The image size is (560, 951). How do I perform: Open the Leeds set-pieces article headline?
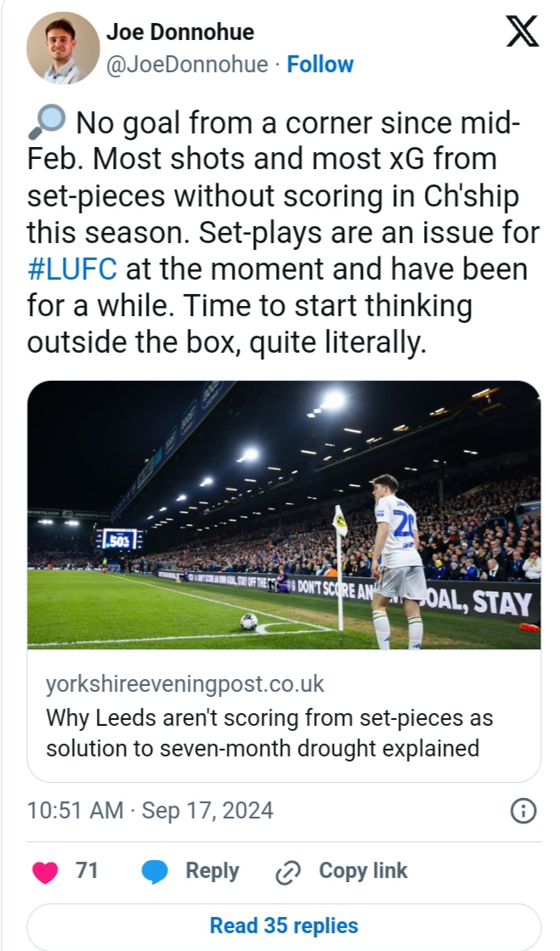(269, 733)
